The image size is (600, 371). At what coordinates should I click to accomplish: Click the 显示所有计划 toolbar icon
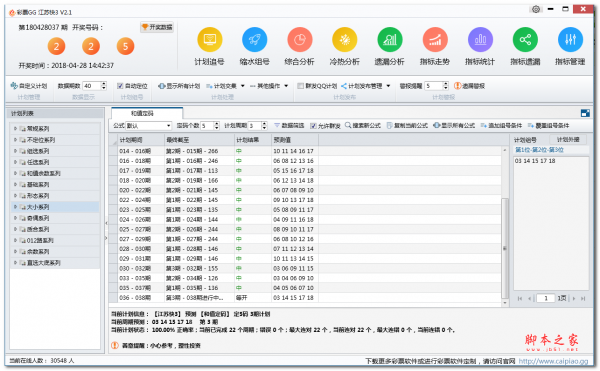point(161,86)
